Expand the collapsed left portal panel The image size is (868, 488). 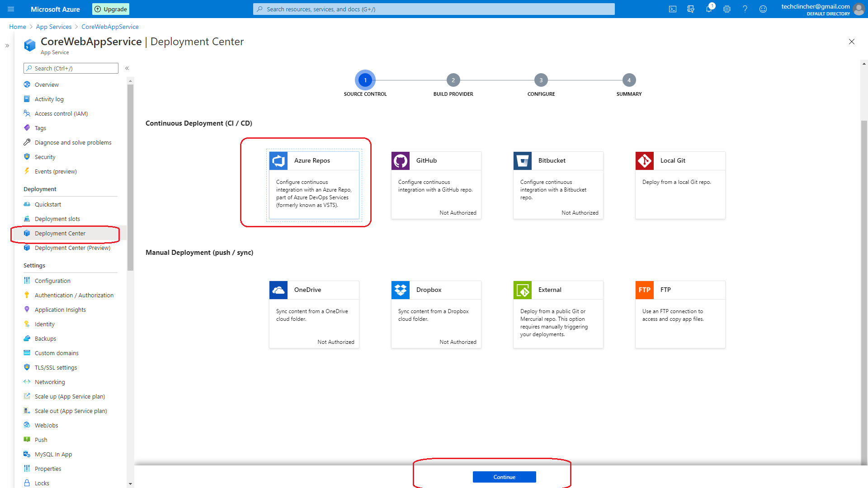tap(7, 46)
